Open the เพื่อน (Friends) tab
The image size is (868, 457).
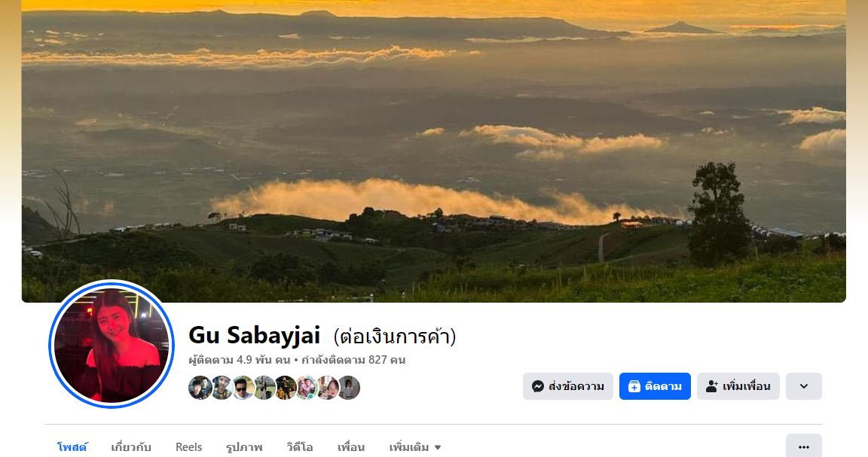point(351,447)
